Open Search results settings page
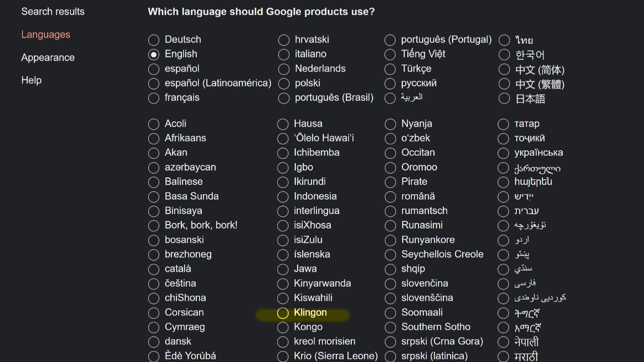644x362 pixels. click(53, 12)
